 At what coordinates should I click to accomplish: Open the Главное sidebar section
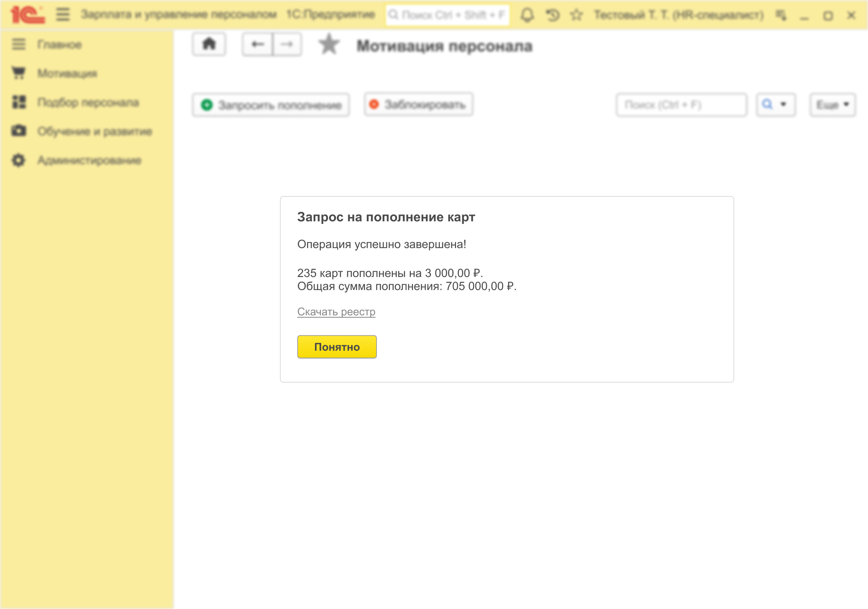coord(59,44)
